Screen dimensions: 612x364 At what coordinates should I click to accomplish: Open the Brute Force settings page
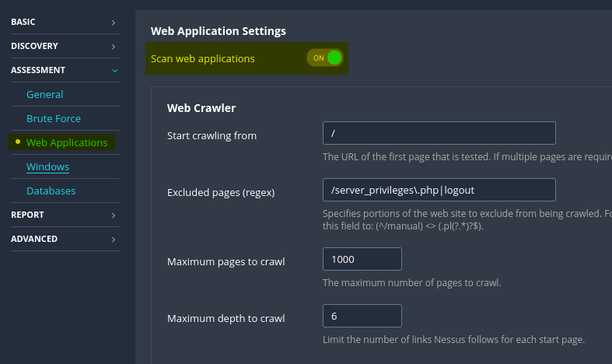pyautogui.click(x=54, y=119)
